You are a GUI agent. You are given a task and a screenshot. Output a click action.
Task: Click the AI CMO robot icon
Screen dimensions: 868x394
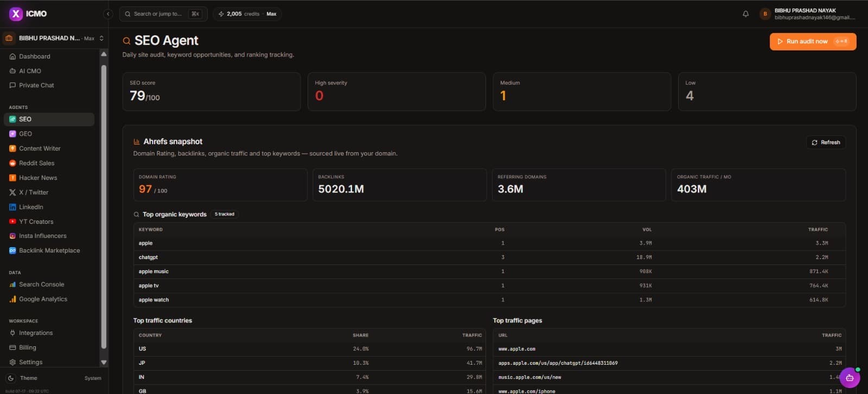click(x=12, y=71)
